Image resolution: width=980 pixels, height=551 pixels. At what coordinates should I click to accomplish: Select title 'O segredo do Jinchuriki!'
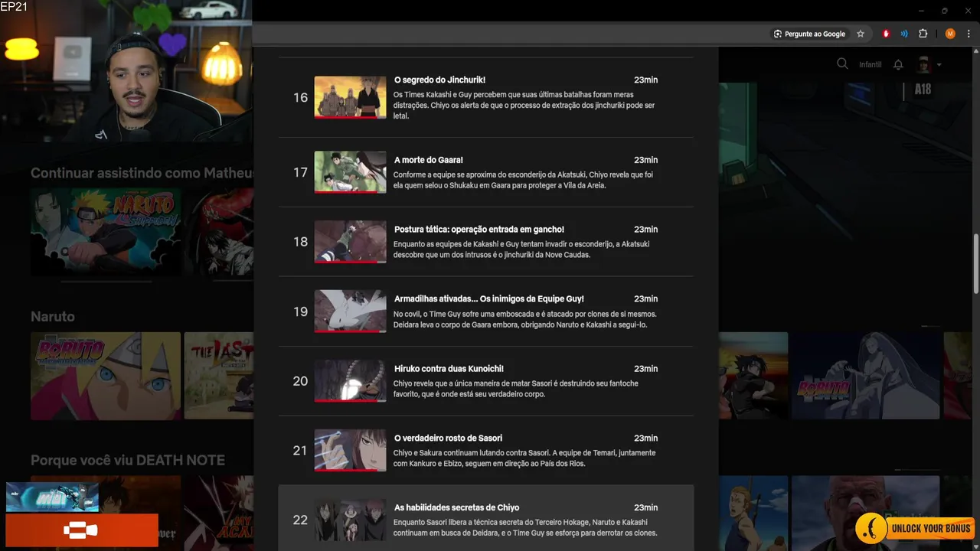439,80
